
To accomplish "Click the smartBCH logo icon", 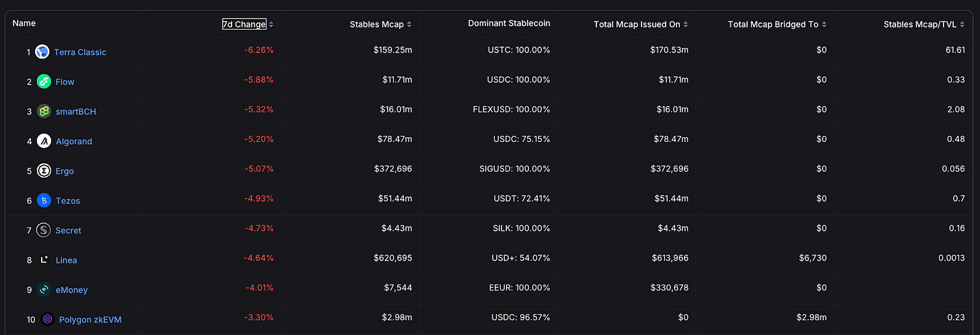I will click(44, 112).
